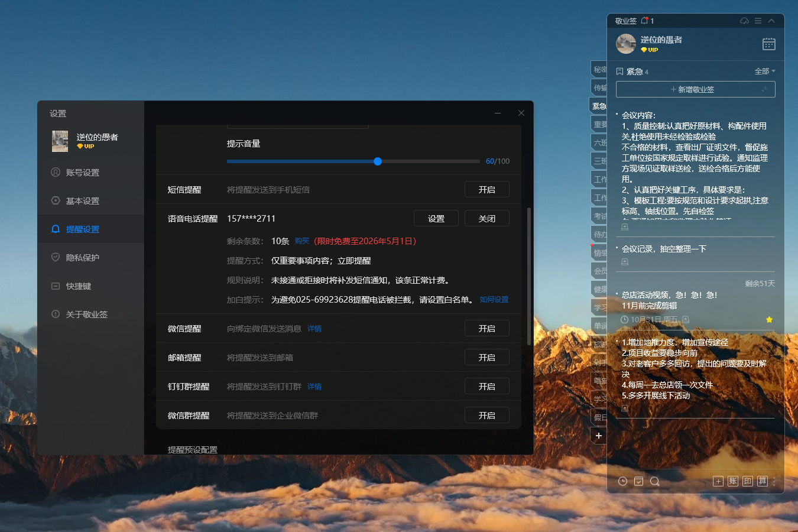Viewport: 798px width, 532px height.
Task: Open the clock timeline icon in bottom bar
Action: coord(622,481)
